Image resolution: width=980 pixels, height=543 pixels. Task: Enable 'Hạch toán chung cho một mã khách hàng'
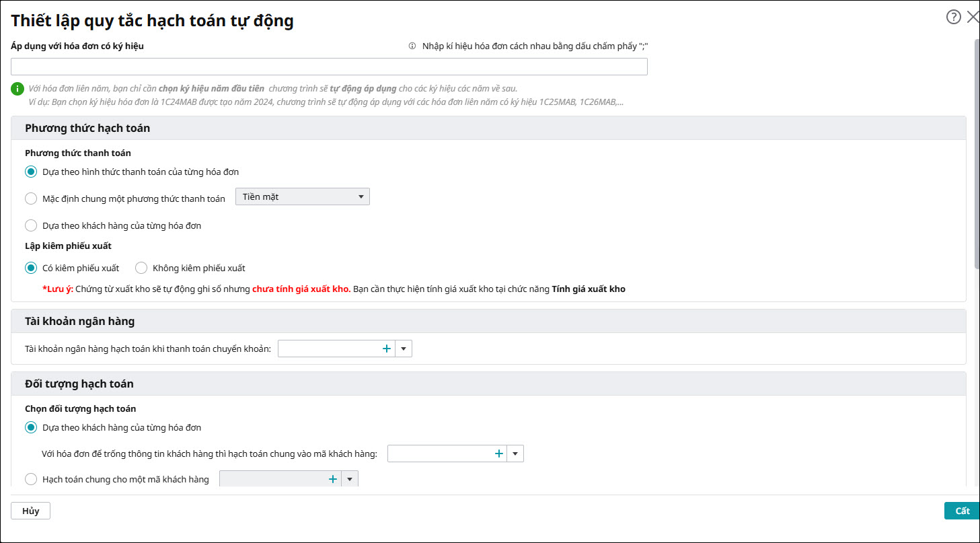click(x=31, y=479)
